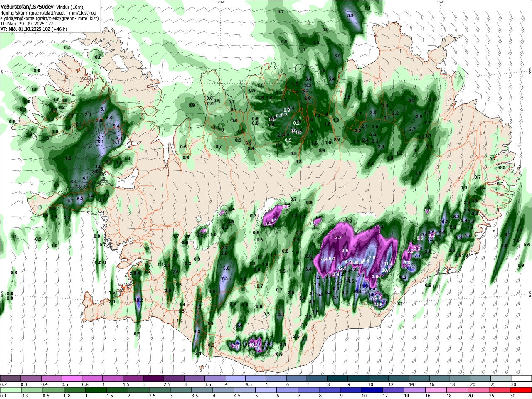The image size is (532, 399).
Task: Pick the green 0.5–0.8 swatch in lower scale
Action: (x=54, y=391)
